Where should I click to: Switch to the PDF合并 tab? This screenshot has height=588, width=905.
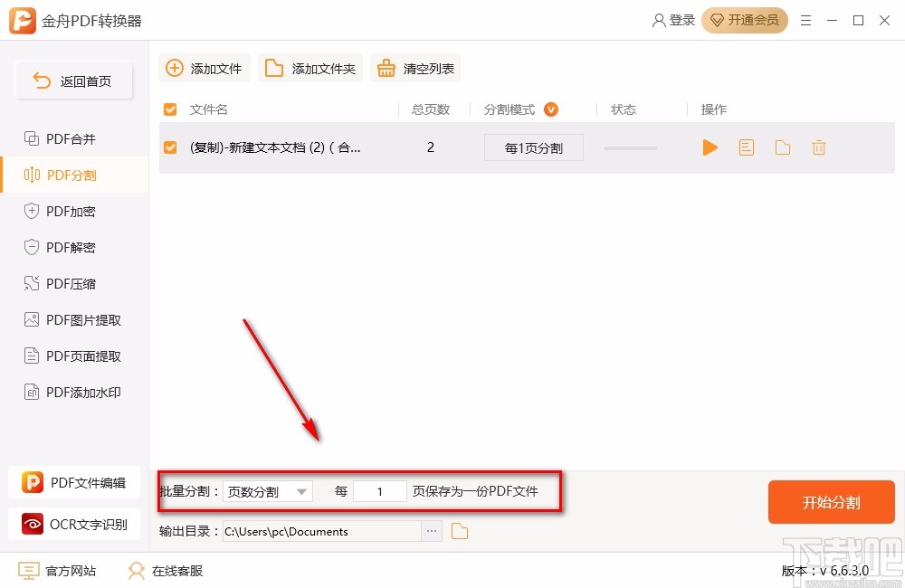[x=68, y=138]
